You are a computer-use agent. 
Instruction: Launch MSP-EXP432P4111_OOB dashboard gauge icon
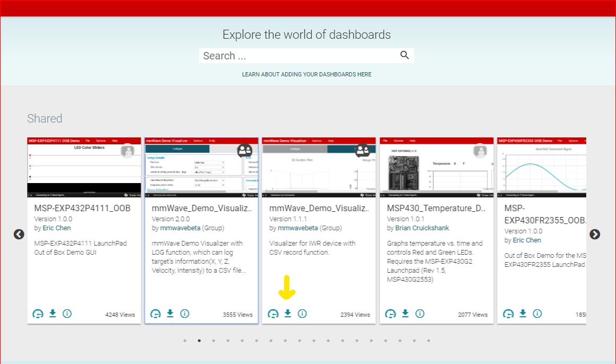38,314
